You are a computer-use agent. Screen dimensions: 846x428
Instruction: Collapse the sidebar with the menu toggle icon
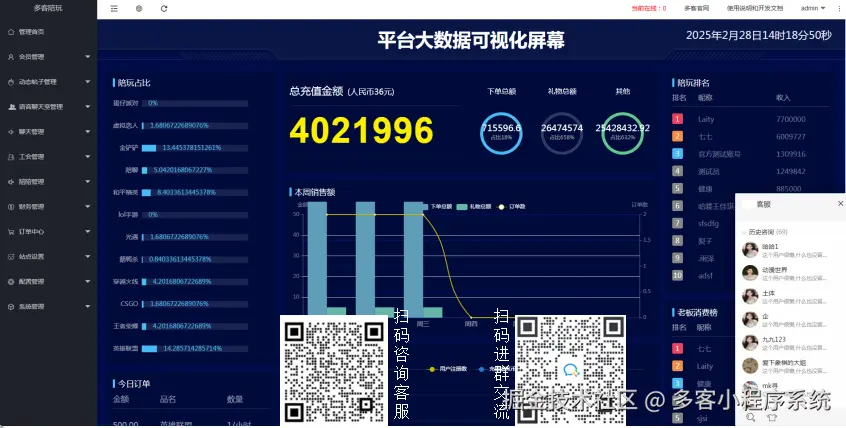pos(114,9)
